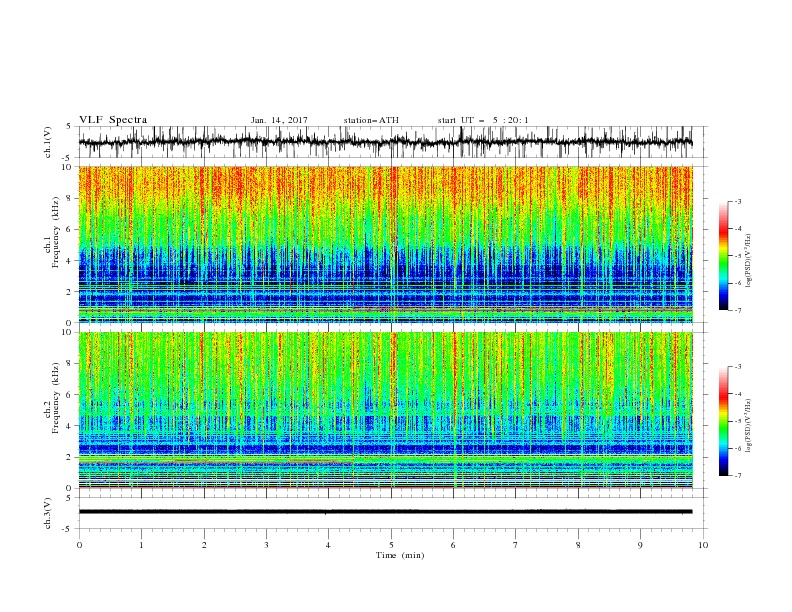Click the 'ch.2 Frequency (kHz)' axis label
Viewport: 792px width, 612px height.
click(x=52, y=397)
